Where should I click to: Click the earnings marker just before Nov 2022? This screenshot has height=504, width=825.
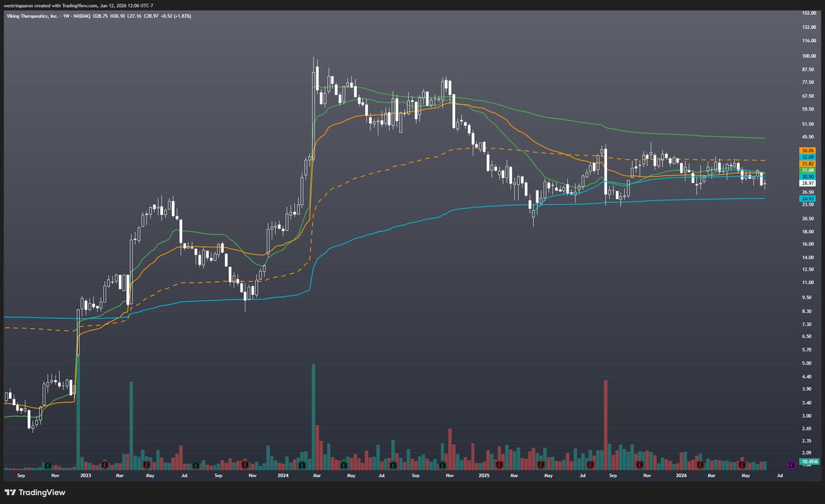(x=47, y=465)
